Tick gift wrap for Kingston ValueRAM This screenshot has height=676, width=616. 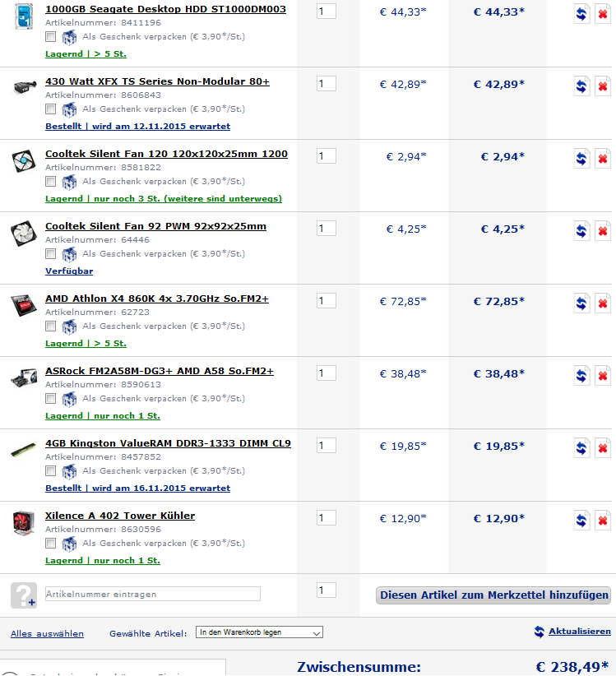coord(50,471)
